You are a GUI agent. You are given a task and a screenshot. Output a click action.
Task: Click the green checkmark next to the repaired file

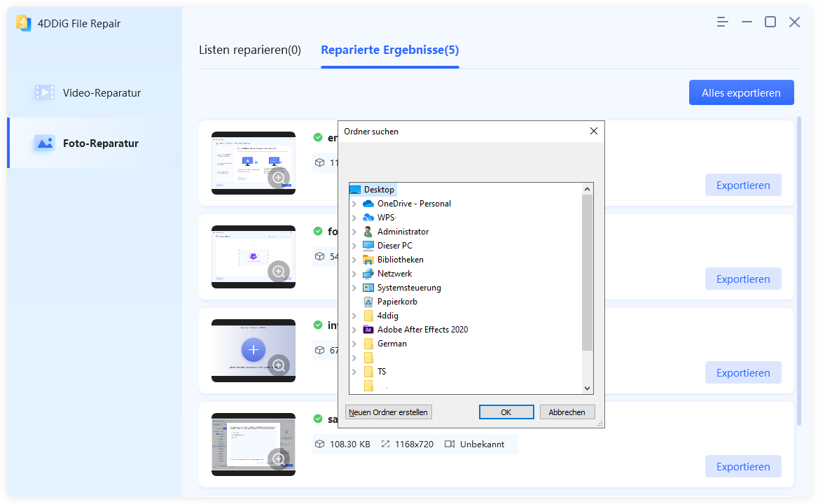[317, 137]
